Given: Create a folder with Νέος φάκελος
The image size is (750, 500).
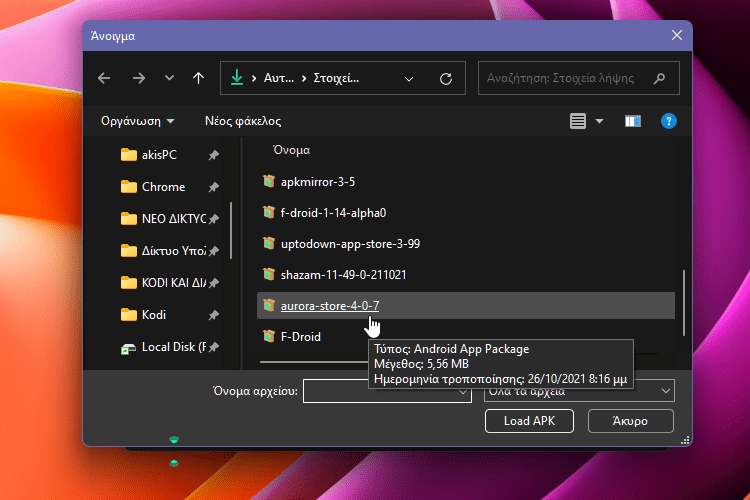Looking at the screenshot, I should point(243,121).
